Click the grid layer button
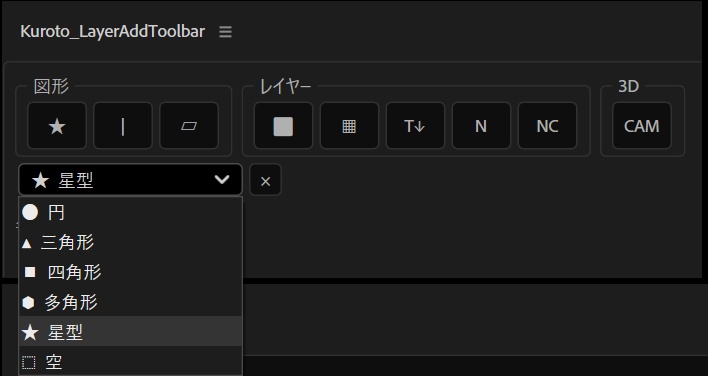This screenshot has height=376, width=708. tap(349, 126)
